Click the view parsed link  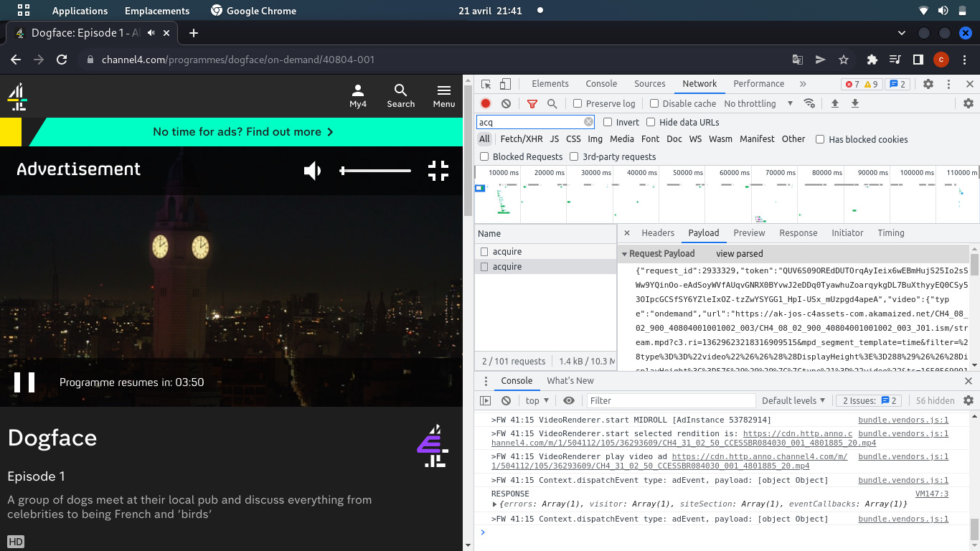point(739,254)
